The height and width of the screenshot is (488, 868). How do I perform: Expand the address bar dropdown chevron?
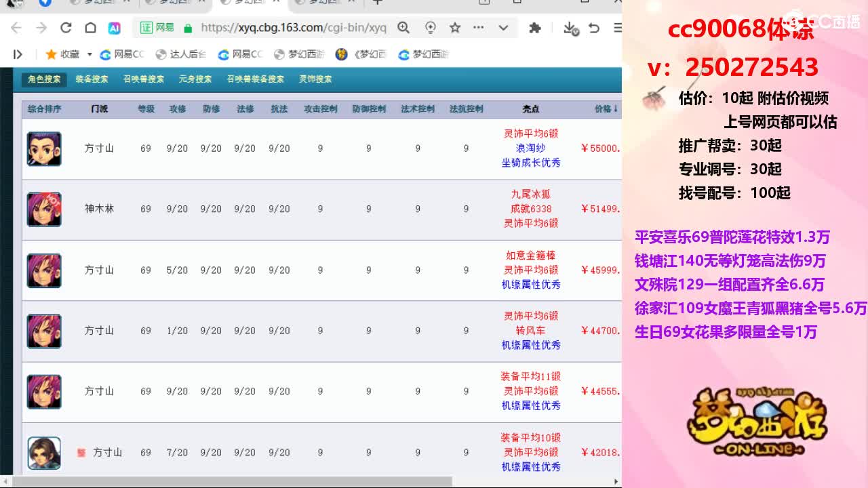pos(503,28)
